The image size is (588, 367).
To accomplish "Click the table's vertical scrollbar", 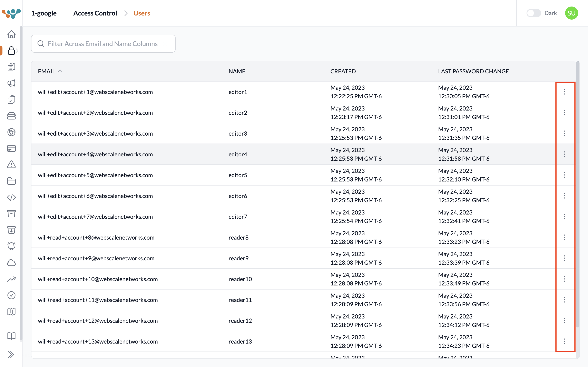I will pyautogui.click(x=578, y=194).
